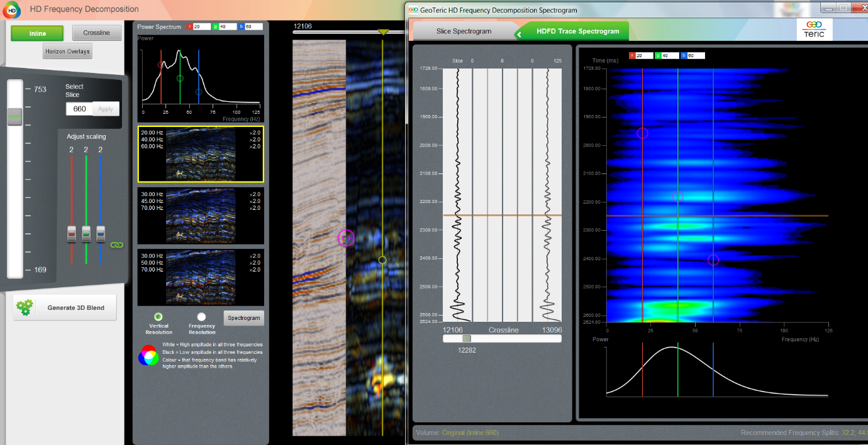Click the '753' slice slider maximum label
This screenshot has width=868, height=445.
(40, 89)
